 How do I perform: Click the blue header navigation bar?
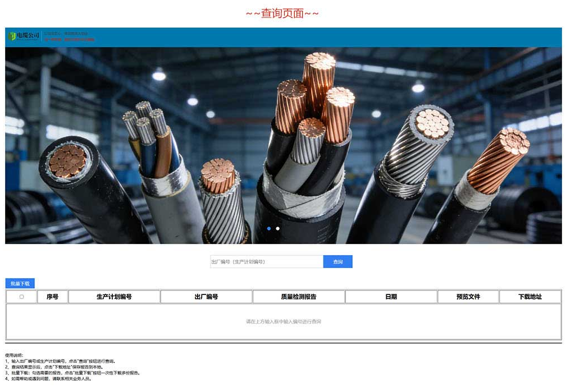pos(337,37)
